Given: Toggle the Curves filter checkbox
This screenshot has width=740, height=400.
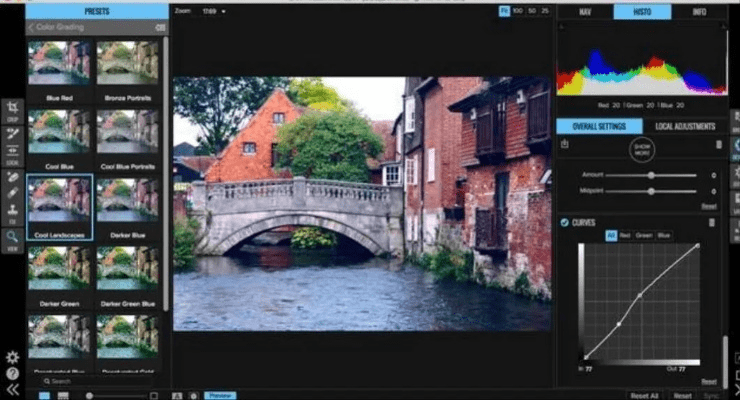Looking at the screenshot, I should 565,222.
